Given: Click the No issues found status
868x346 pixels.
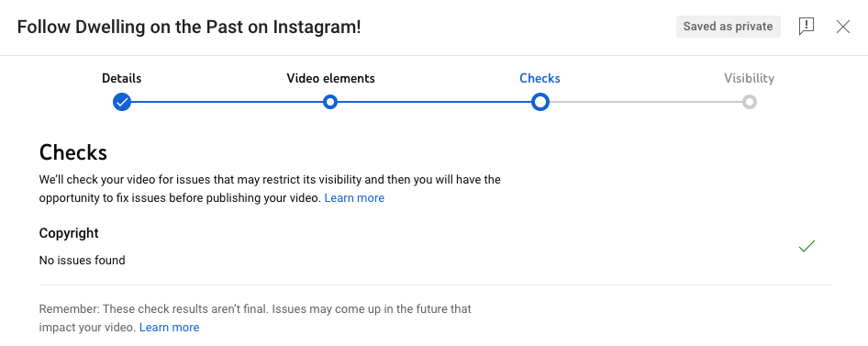Looking at the screenshot, I should [82, 261].
